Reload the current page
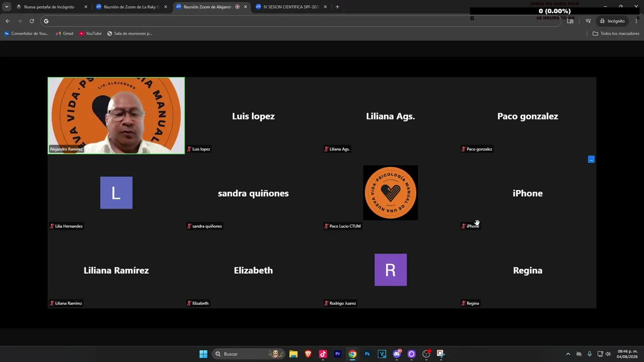Image resolution: width=644 pixels, height=362 pixels. tap(32, 21)
